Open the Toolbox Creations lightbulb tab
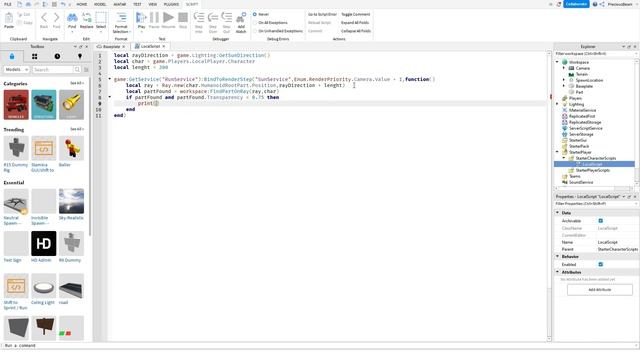 coord(80,56)
